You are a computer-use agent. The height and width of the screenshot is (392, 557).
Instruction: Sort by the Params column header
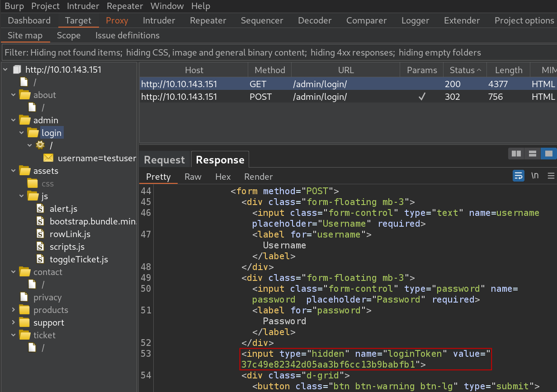tap(422, 70)
